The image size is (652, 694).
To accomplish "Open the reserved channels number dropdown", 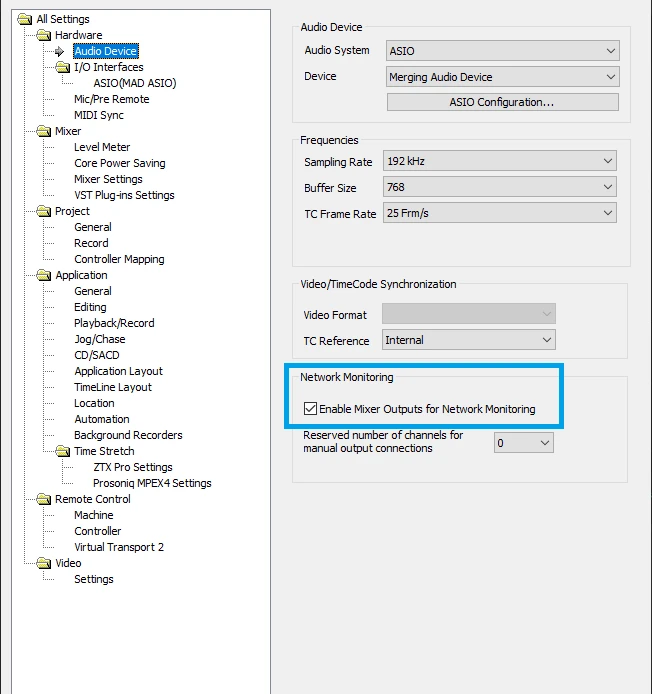I will click(x=524, y=443).
